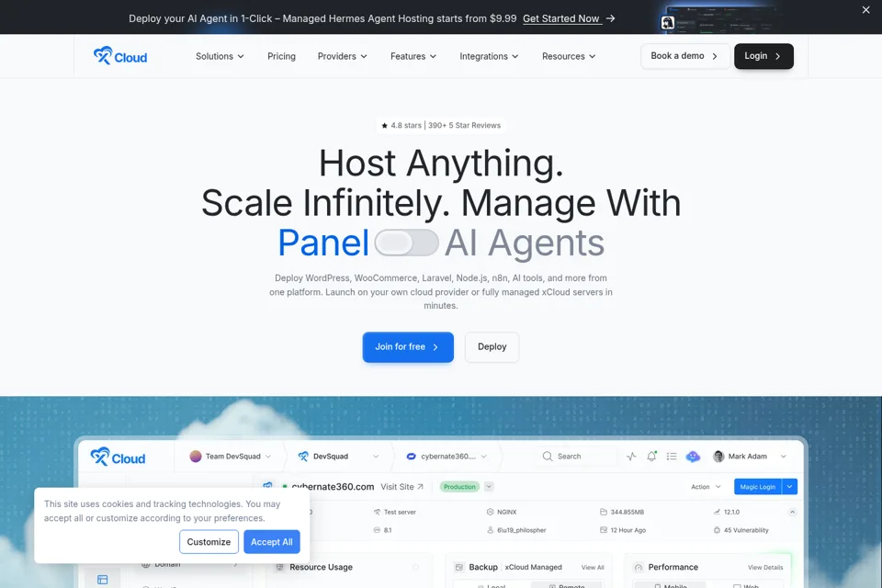Open the Action dropdown in dashboard
This screenshot has height=588, width=882.
(706, 487)
